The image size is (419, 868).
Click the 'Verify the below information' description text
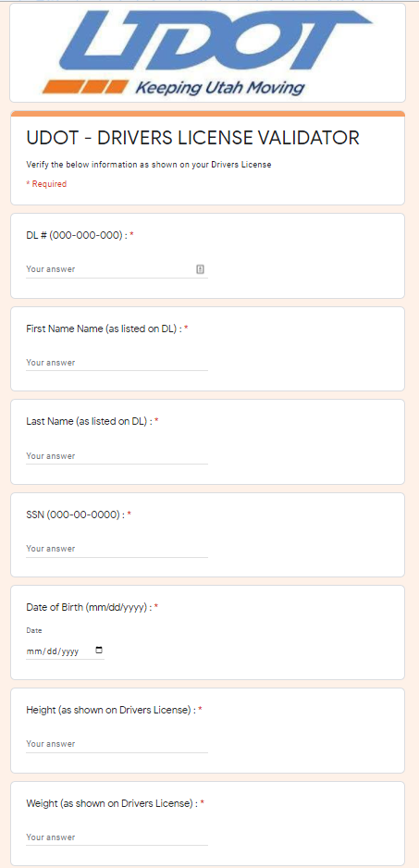[x=149, y=165]
